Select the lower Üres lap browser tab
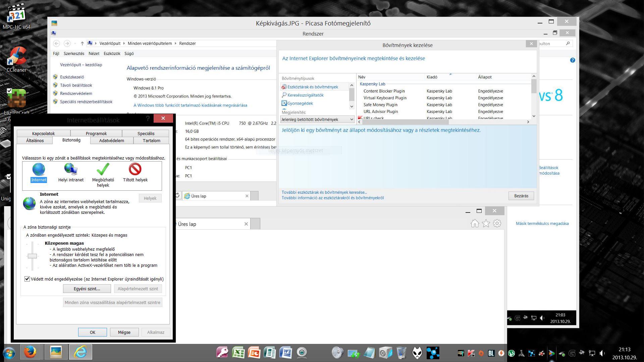 (213, 224)
